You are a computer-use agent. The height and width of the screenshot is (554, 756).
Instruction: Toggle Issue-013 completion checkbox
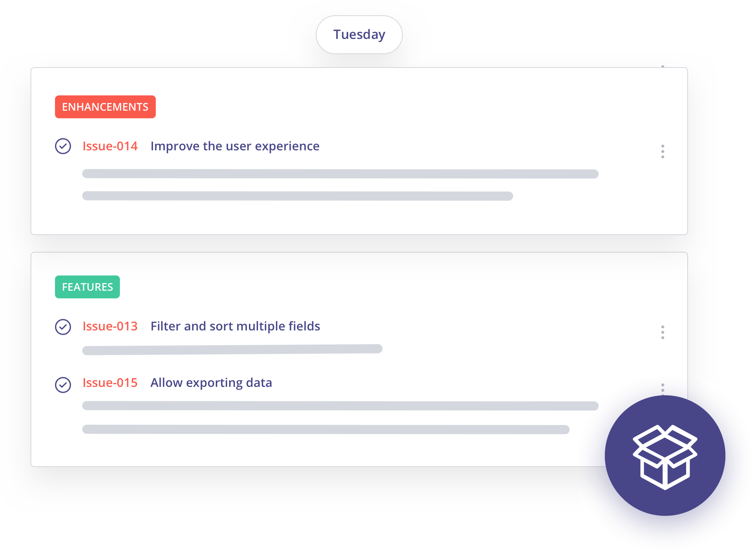coord(62,325)
